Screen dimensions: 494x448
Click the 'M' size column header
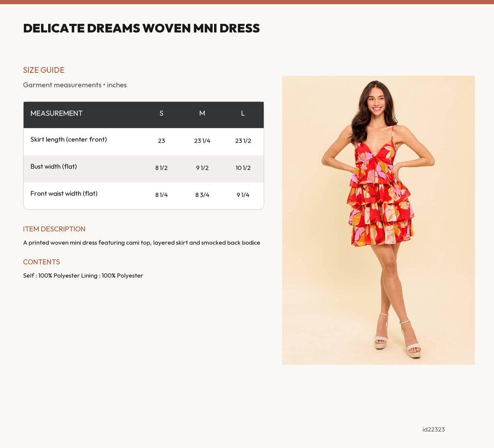[x=202, y=113]
